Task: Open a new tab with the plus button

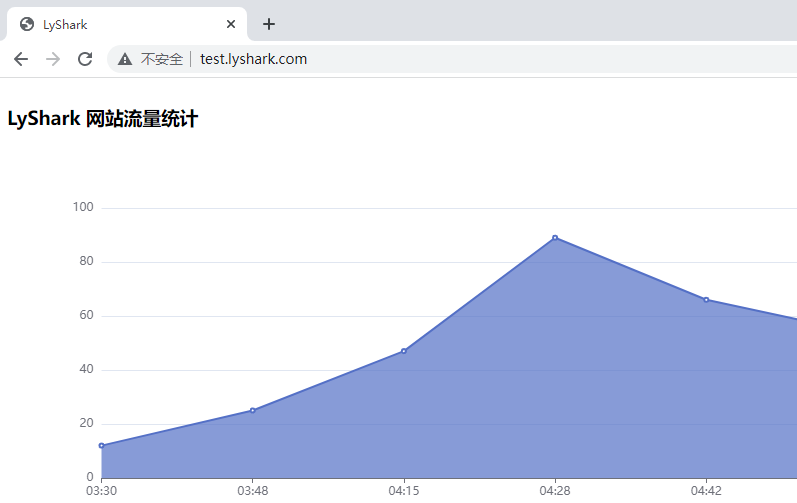Action: tap(268, 24)
